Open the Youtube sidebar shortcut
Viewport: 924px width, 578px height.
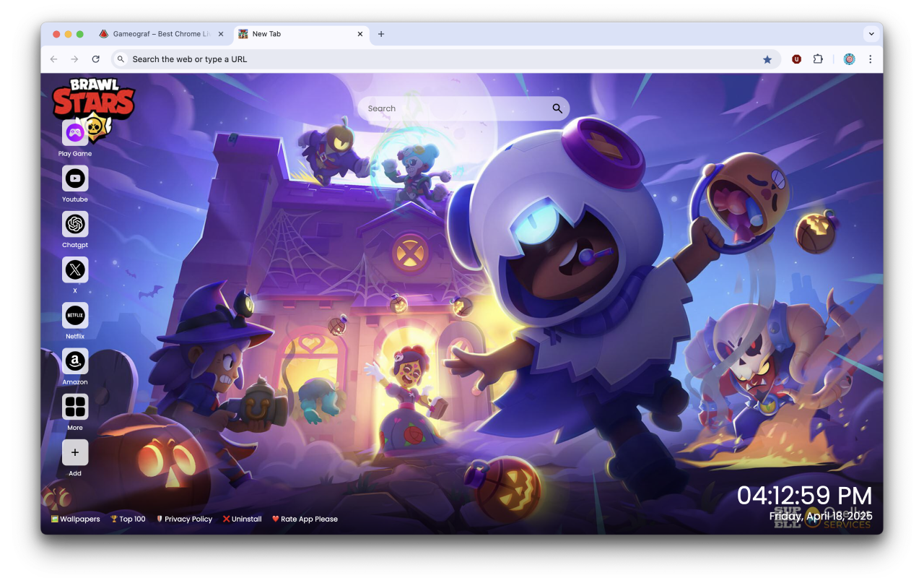[75, 178]
